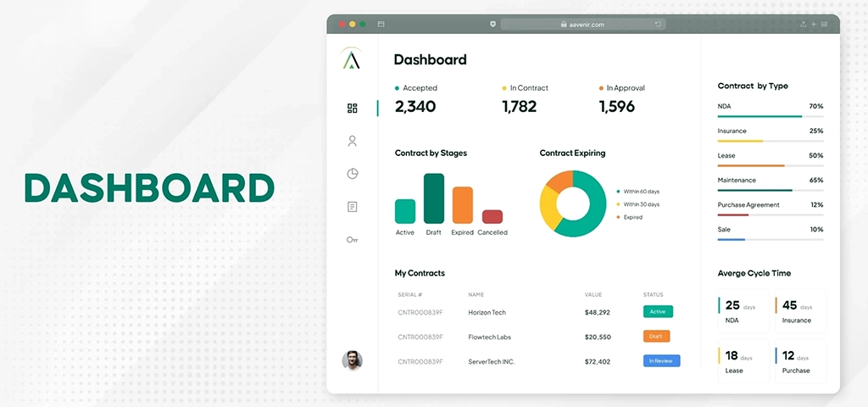Open the dashboard grid icon in sidebar
868x407 pixels.
(x=353, y=109)
